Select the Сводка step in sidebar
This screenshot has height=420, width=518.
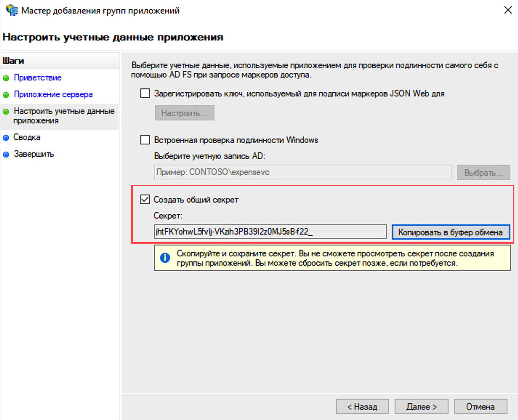(27, 137)
